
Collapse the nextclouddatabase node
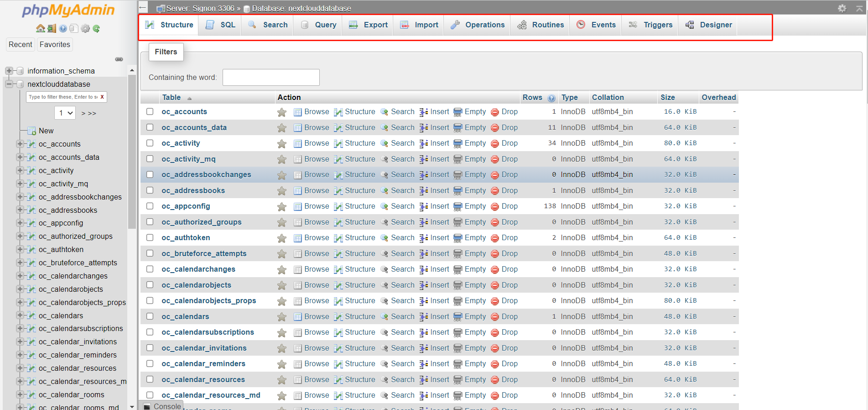pyautogui.click(x=9, y=84)
